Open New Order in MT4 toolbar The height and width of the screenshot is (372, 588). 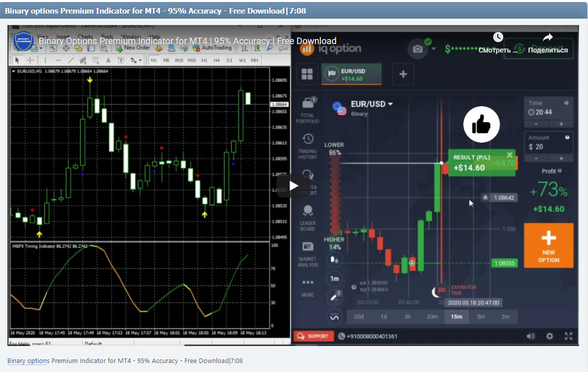[137, 47]
